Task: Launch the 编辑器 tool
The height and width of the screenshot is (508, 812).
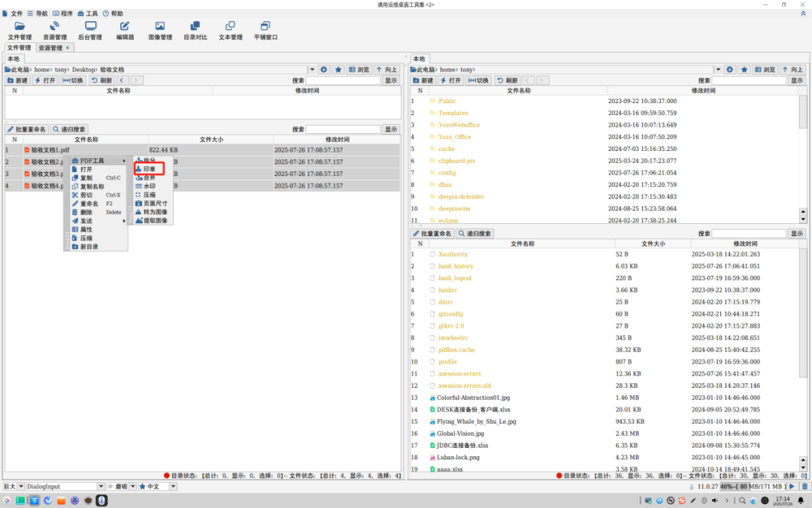Action: pyautogui.click(x=125, y=31)
